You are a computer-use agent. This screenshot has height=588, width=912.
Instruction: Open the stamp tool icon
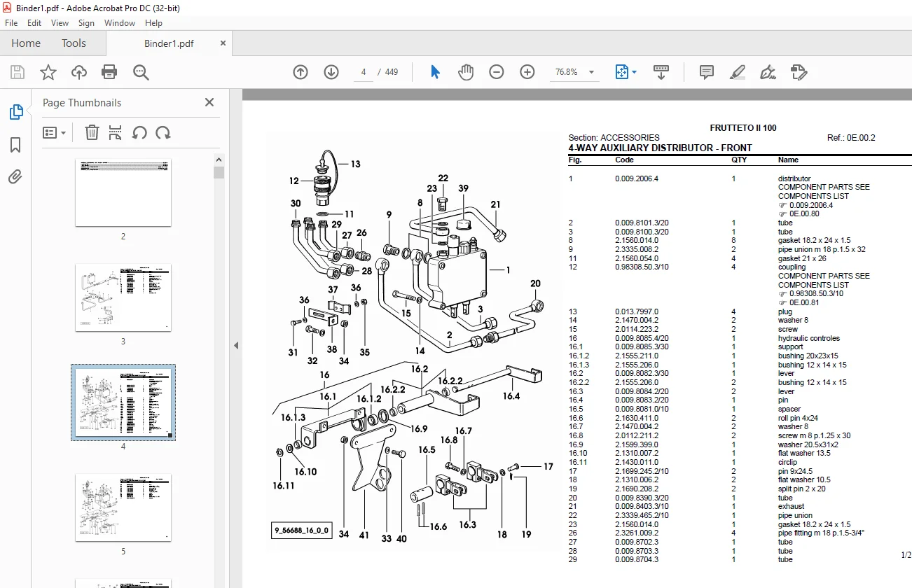tap(799, 72)
